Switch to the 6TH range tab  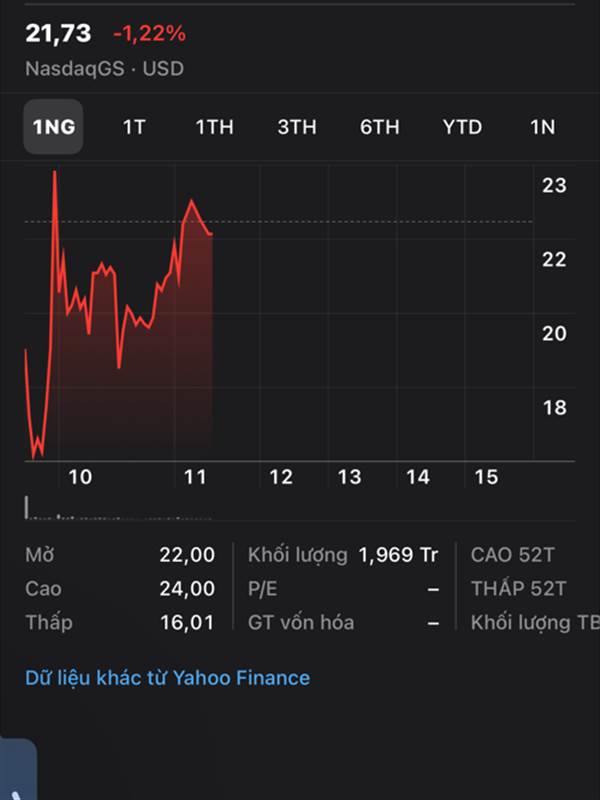pyautogui.click(x=380, y=127)
